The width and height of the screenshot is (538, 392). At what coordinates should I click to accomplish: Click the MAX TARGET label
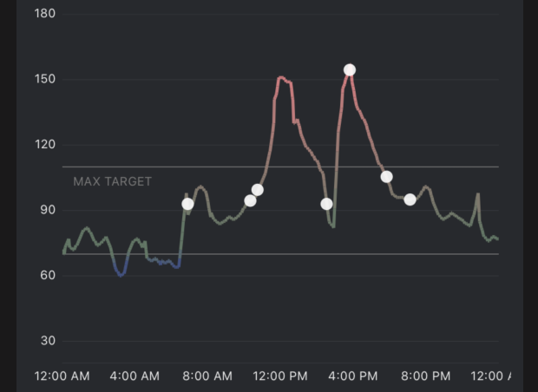click(x=112, y=181)
